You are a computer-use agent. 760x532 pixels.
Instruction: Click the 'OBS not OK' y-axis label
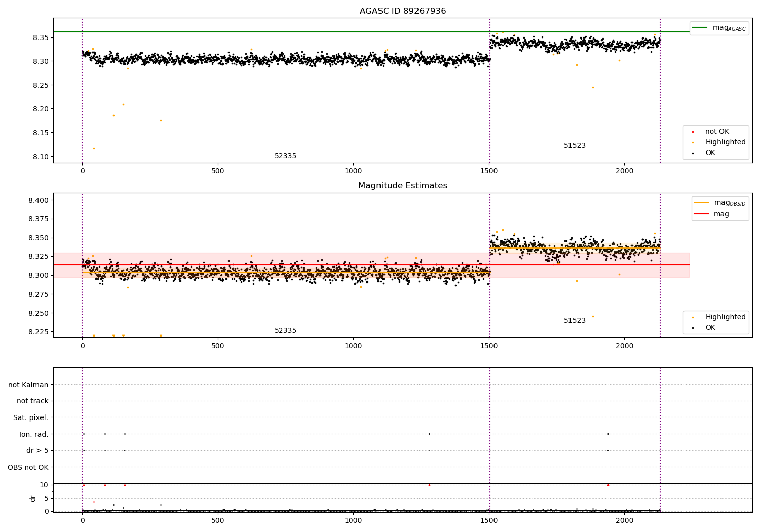28,467
